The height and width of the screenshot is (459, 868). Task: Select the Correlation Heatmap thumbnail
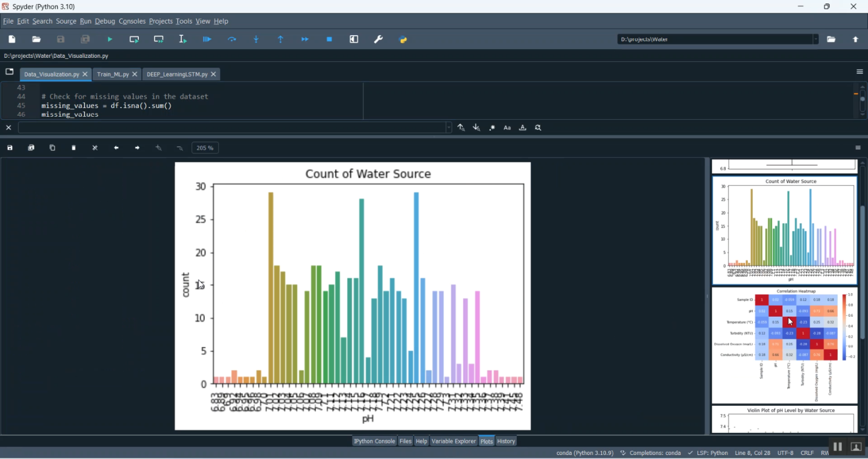(x=784, y=345)
